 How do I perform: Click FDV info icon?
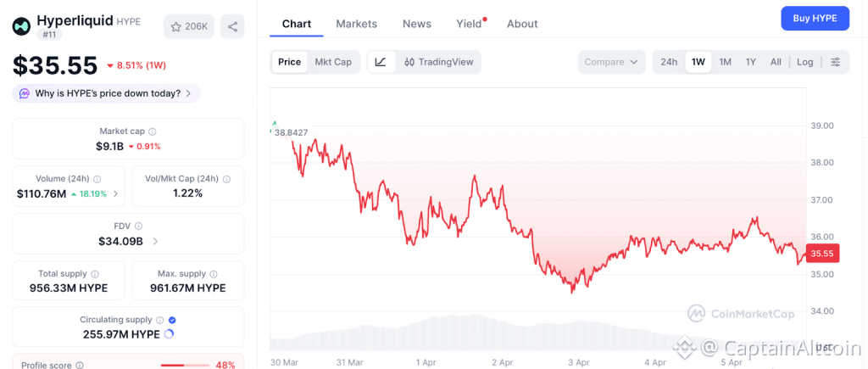[x=138, y=226]
